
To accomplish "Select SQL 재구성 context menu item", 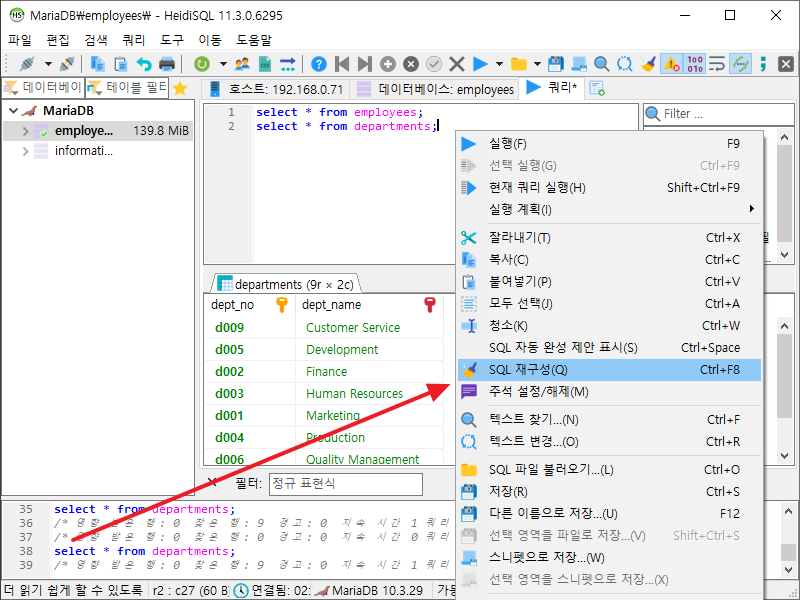I will [609, 370].
